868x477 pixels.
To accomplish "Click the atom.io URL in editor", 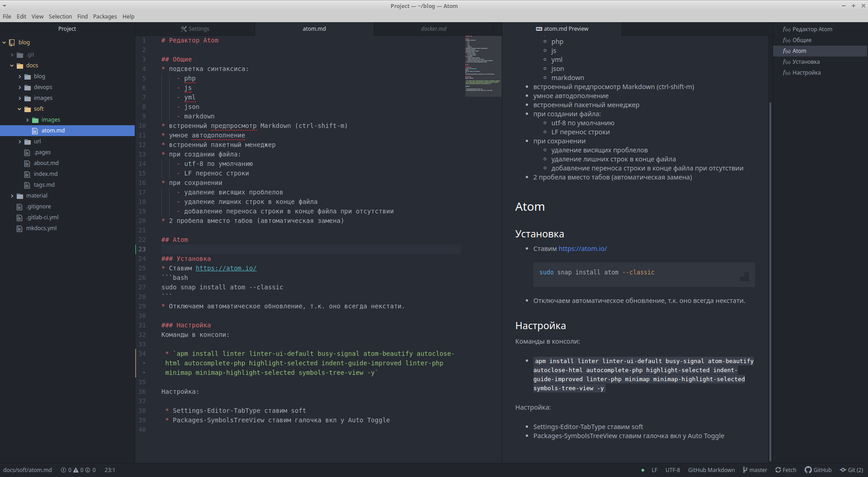I will 226,269.
